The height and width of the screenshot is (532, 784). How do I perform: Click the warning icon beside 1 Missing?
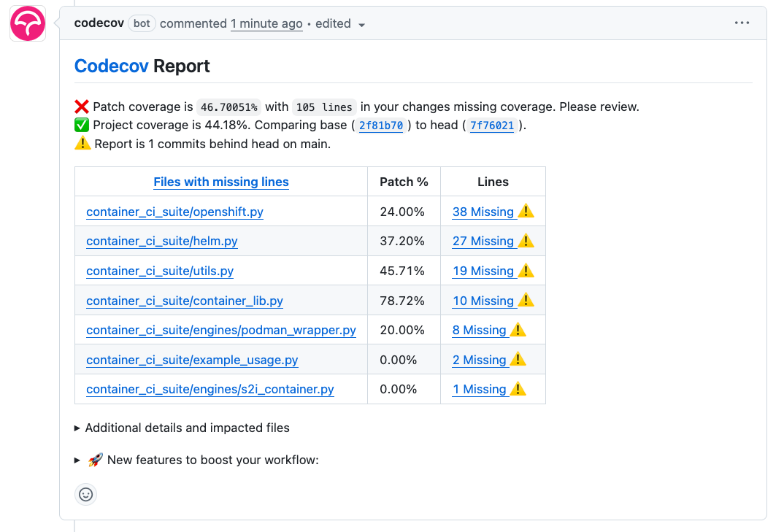pos(518,389)
